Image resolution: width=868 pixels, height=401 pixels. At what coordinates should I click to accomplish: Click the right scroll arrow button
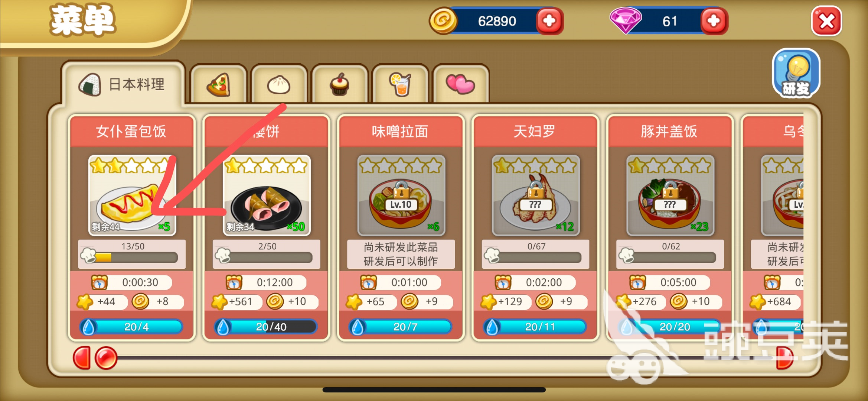[785, 358]
